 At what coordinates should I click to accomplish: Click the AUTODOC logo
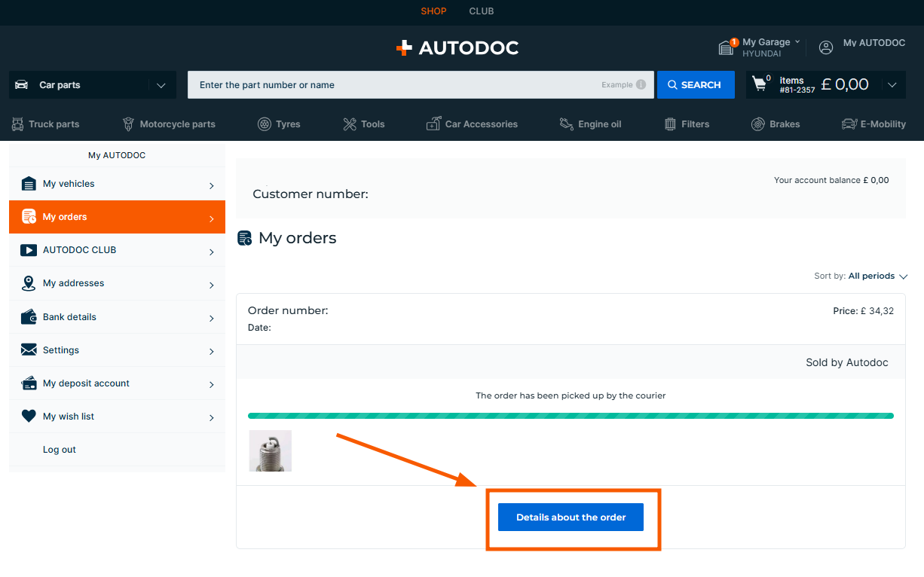click(x=457, y=48)
